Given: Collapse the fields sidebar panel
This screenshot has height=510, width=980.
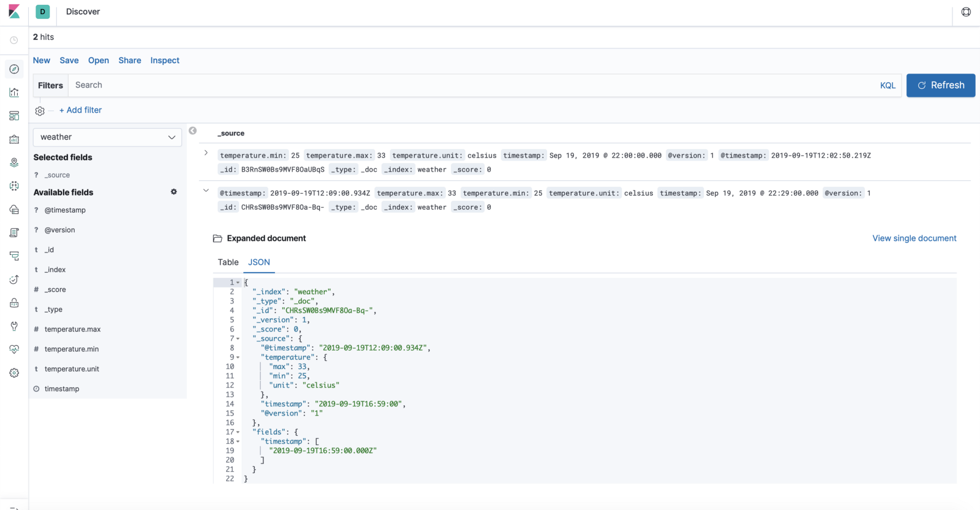Looking at the screenshot, I should coord(192,131).
